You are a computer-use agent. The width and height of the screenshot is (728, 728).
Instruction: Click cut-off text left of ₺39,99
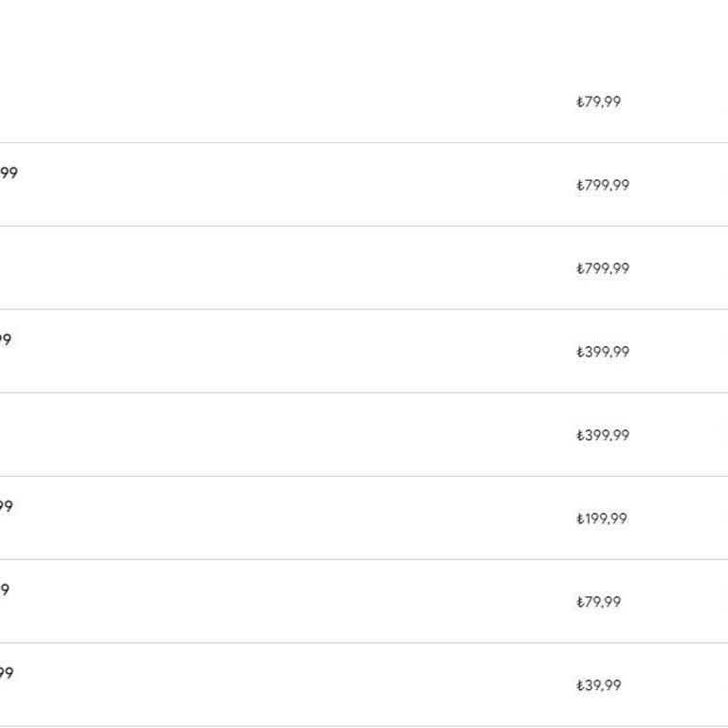[6, 673]
